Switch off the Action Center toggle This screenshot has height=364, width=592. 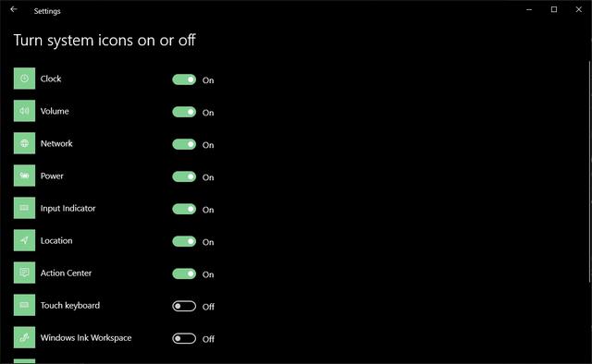pyautogui.click(x=184, y=273)
